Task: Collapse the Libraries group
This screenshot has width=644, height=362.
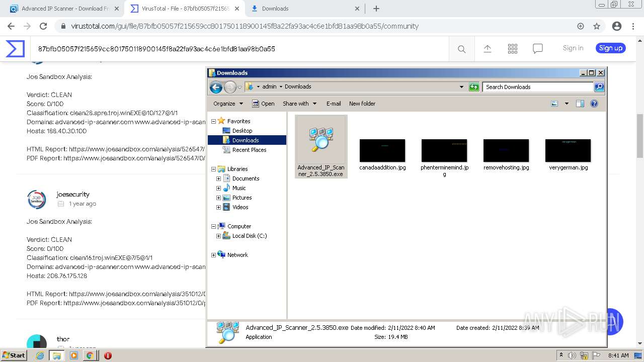Action: point(213,169)
